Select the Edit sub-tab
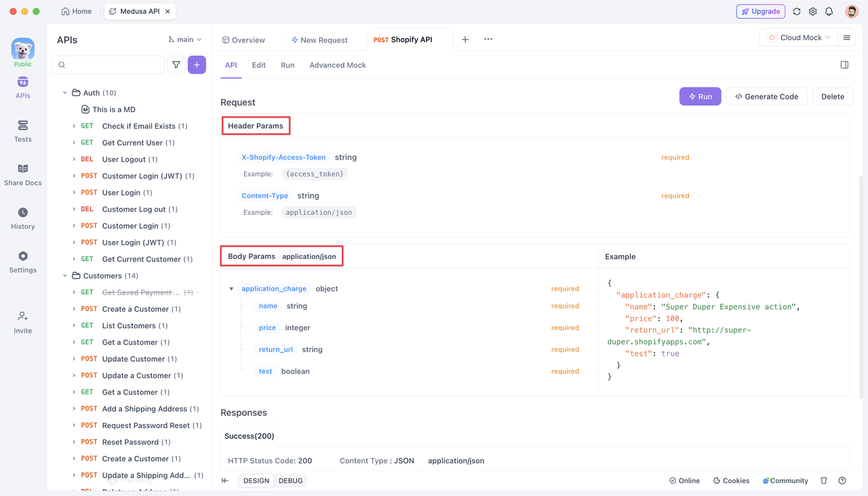The width and height of the screenshot is (868, 496). [258, 65]
